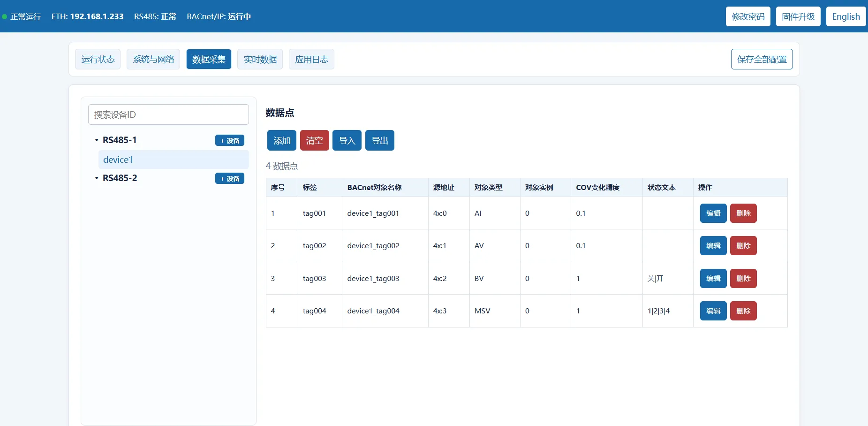This screenshot has width=868, height=426.
Task: Edit the tag001 row
Action: click(713, 213)
